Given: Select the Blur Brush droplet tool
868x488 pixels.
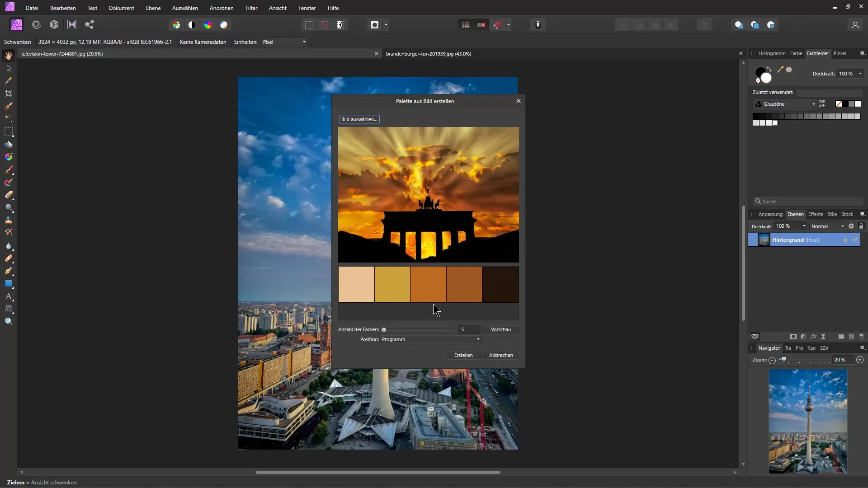Looking at the screenshot, I should (x=9, y=246).
